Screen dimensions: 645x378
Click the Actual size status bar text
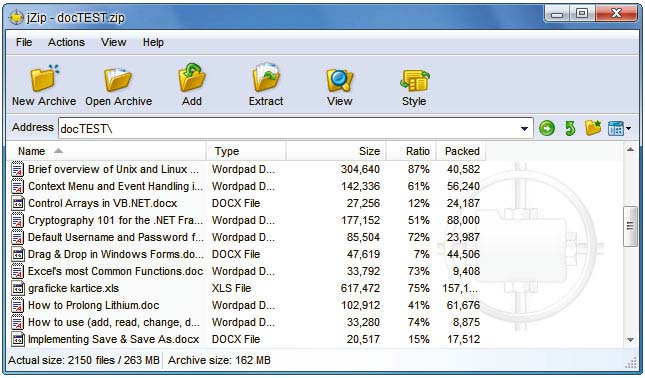click(84, 360)
